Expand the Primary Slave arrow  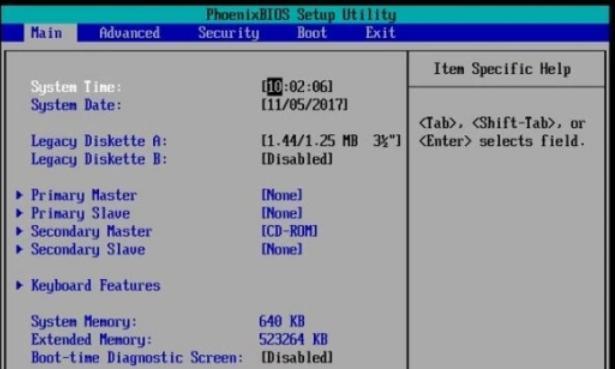[19, 213]
